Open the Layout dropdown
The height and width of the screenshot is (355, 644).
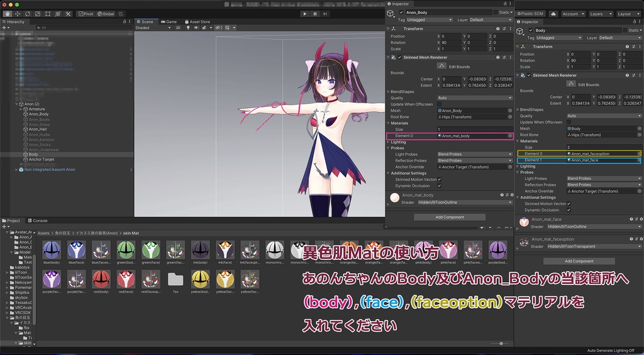pos(628,14)
